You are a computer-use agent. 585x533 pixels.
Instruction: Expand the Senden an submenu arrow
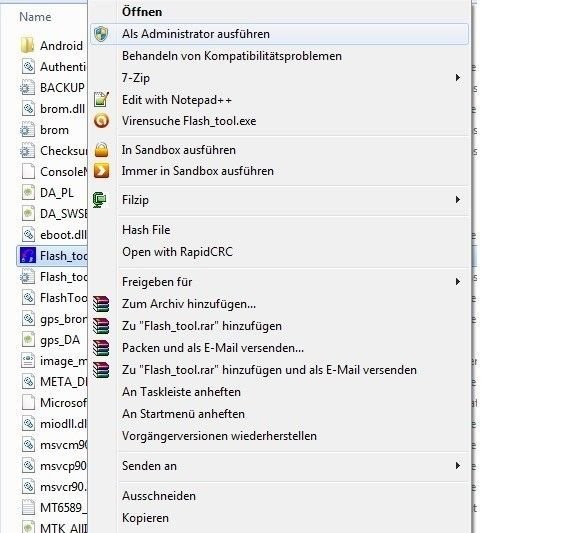458,465
